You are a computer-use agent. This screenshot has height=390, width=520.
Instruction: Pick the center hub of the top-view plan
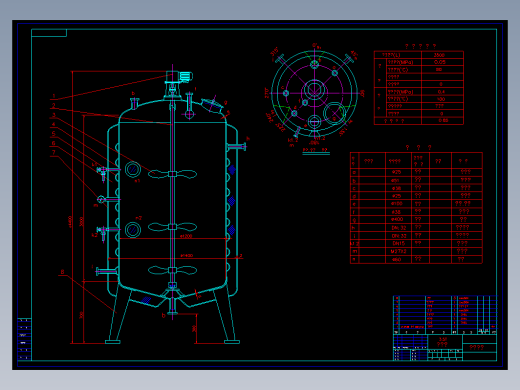point(314,89)
